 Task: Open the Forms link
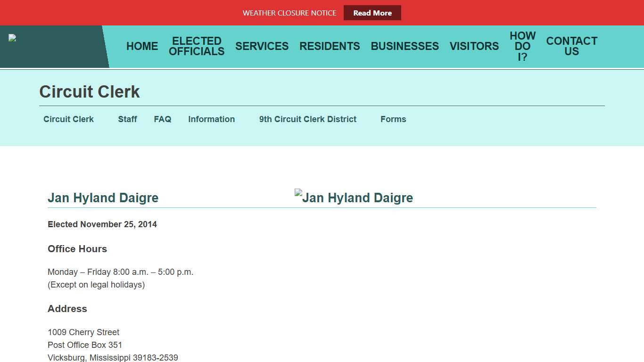(393, 119)
